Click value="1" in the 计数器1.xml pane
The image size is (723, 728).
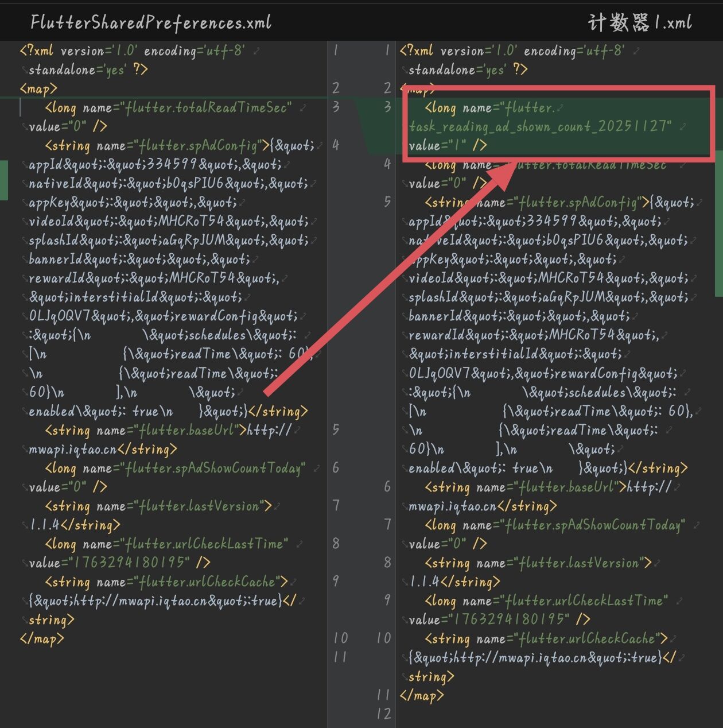point(437,146)
